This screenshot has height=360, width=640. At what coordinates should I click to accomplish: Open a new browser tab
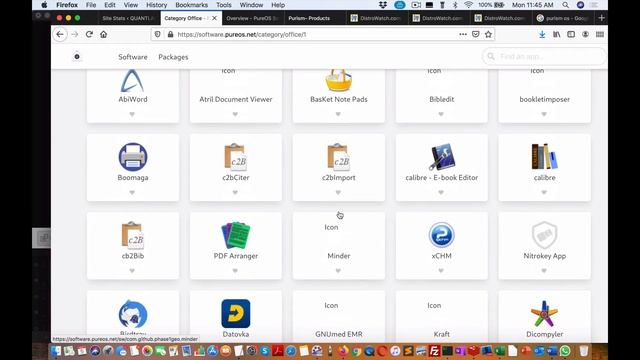(601, 18)
